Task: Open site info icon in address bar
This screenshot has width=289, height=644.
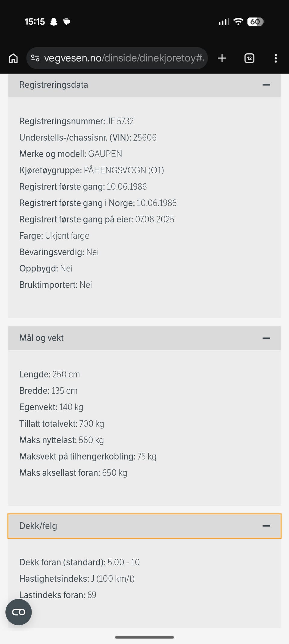Action: click(35, 58)
